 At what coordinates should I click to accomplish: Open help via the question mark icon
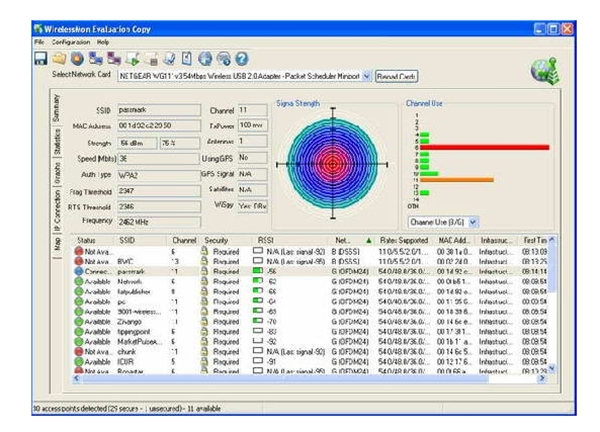click(x=242, y=59)
